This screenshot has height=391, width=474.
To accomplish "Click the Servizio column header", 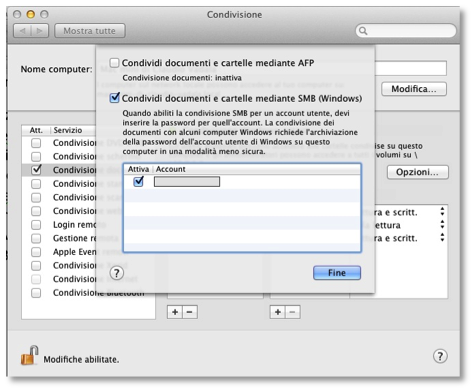I will click(x=68, y=130).
